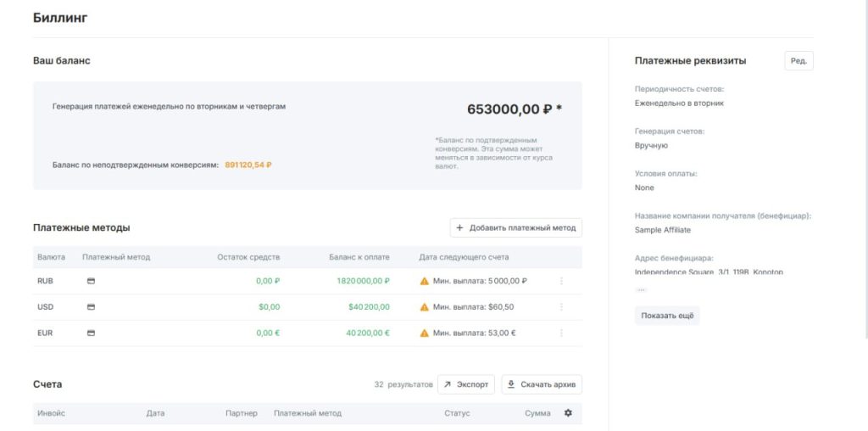The width and height of the screenshot is (868, 431).
Task: Click 0,00 € remaining funds value
Action: point(268,333)
